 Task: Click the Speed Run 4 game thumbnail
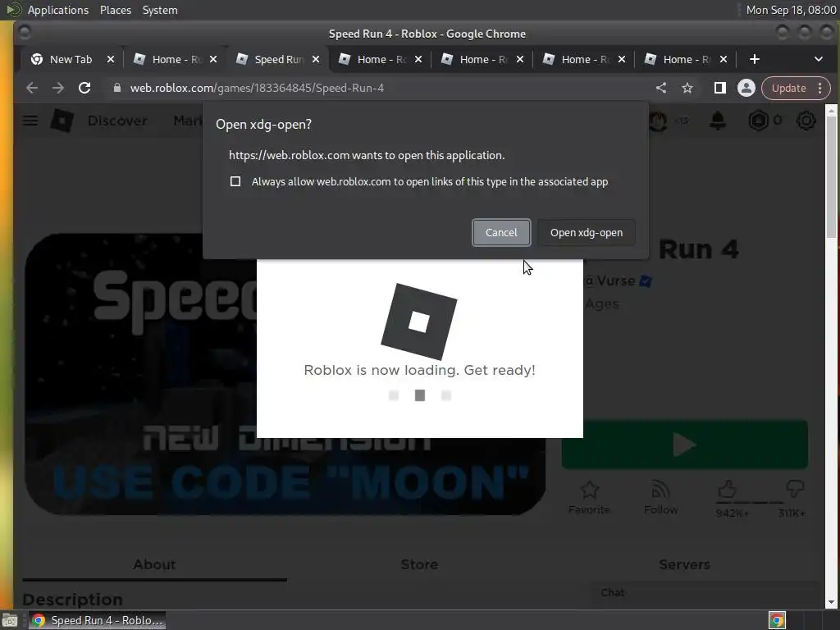pos(285,374)
